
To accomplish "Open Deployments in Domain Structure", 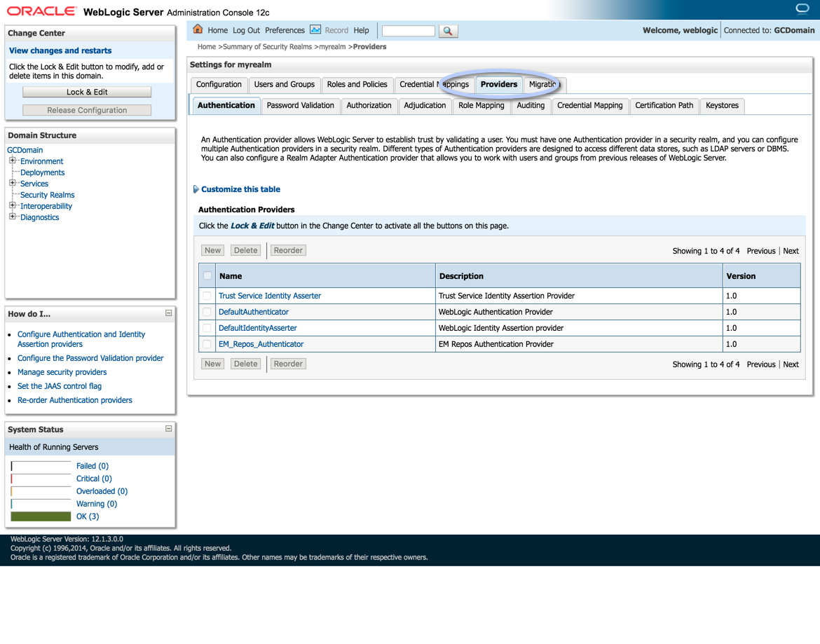I will [42, 172].
